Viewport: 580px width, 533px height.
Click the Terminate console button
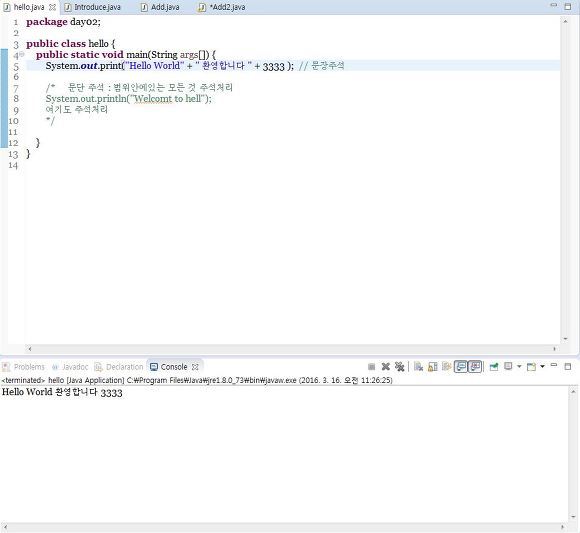[372, 367]
